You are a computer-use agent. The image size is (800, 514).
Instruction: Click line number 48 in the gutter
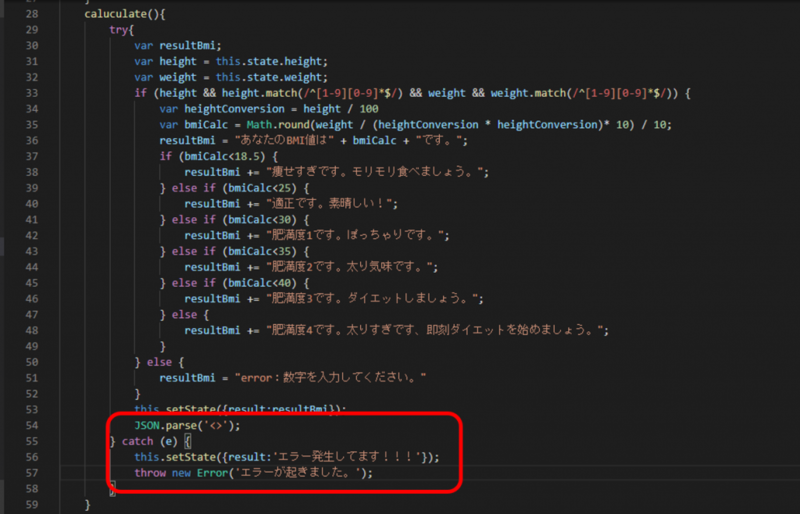31,331
